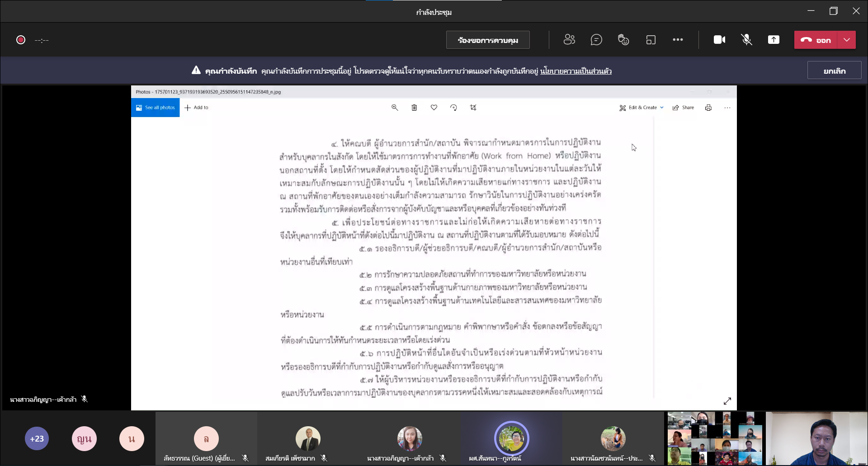Click the +23 more participants bubble
Viewport: 868px width, 466px height.
click(x=37, y=438)
